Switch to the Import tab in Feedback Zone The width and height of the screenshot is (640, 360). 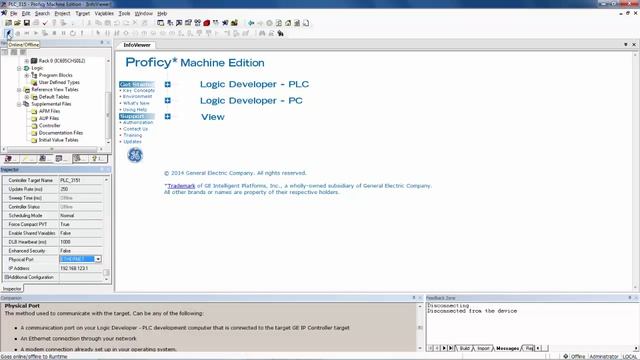click(483, 348)
